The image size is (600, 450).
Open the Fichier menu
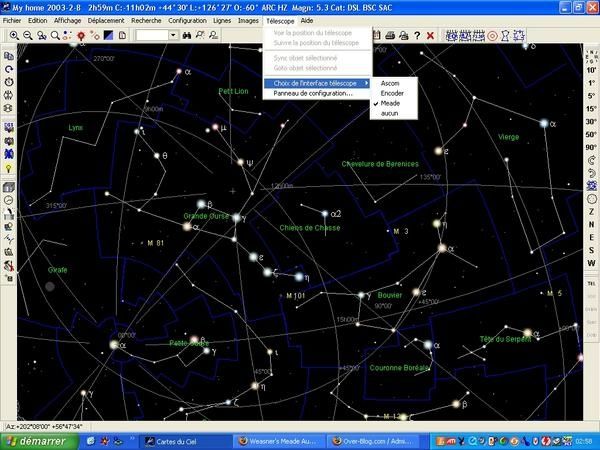[x=12, y=21]
